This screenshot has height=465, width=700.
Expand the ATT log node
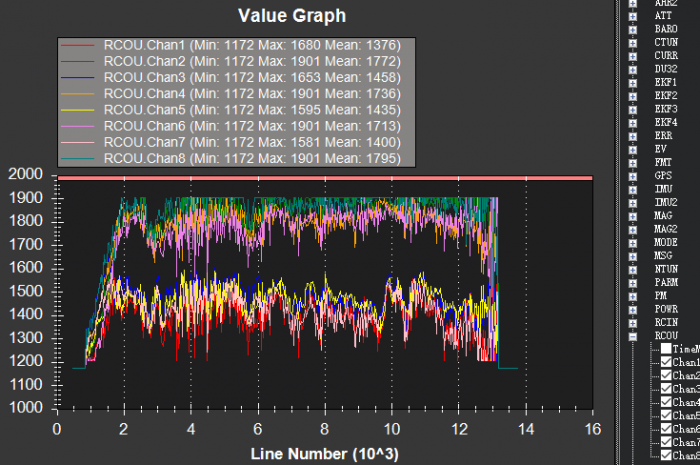[x=633, y=16]
